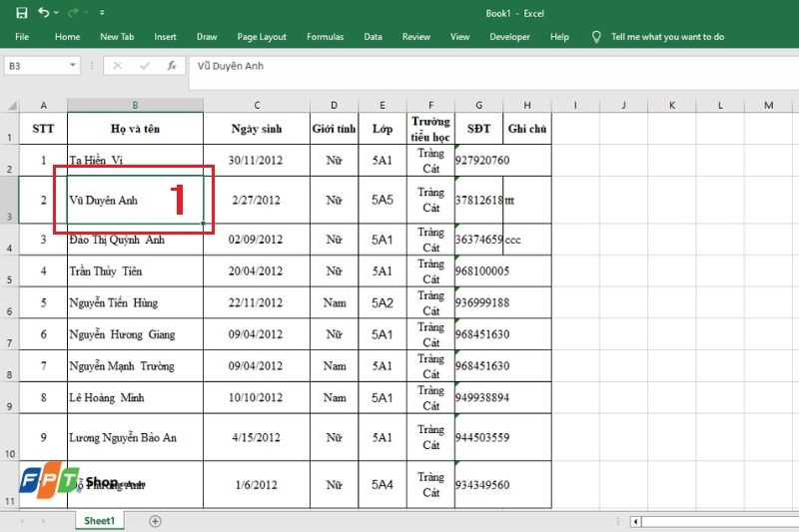Click the Redo arrow icon

click(72, 13)
